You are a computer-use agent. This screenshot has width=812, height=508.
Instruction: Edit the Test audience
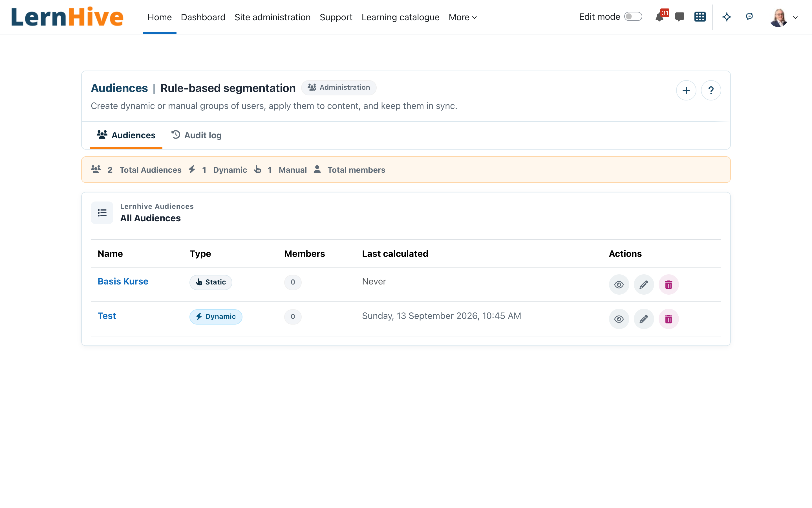[x=644, y=319]
